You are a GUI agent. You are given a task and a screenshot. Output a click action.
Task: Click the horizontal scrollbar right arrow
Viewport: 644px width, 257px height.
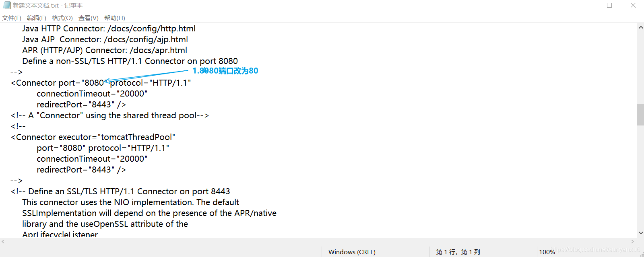[632, 242]
